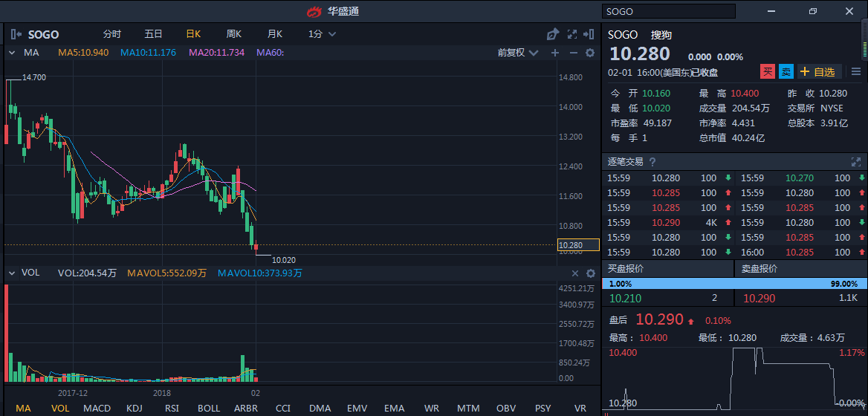The height and width of the screenshot is (416, 868).
Task: Switch to the ARBR indicator
Action: pyautogui.click(x=246, y=409)
